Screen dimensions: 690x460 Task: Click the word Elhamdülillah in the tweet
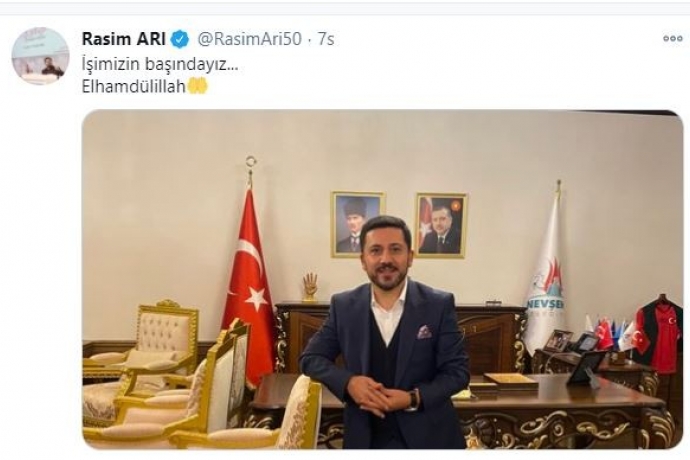(134, 87)
